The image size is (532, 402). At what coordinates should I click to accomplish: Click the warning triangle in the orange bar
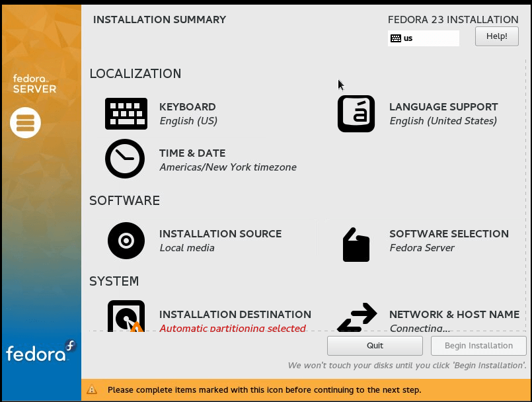pyautogui.click(x=92, y=390)
